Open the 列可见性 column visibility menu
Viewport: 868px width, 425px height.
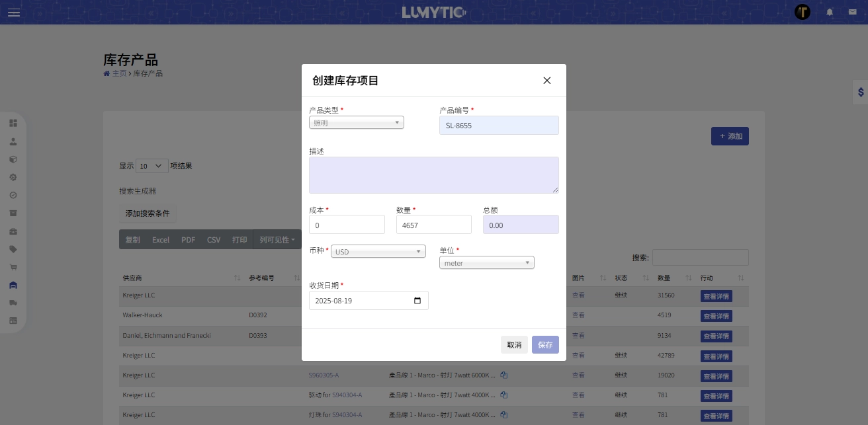point(277,239)
